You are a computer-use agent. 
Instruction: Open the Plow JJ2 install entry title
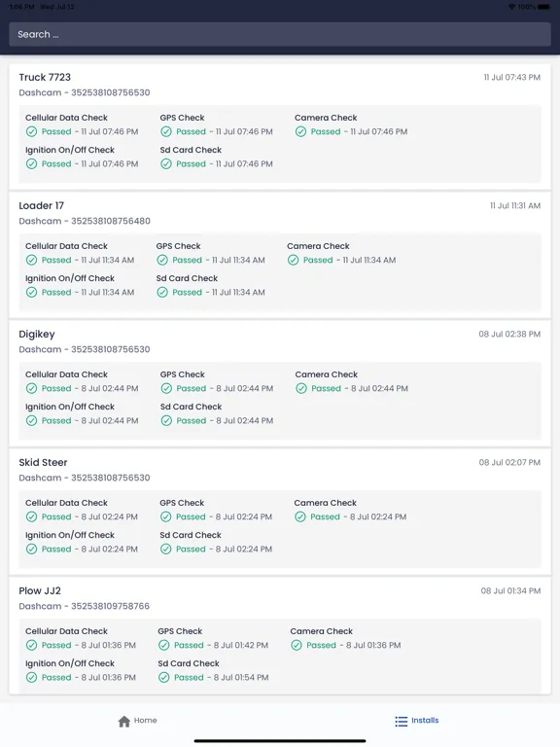pyautogui.click(x=40, y=591)
